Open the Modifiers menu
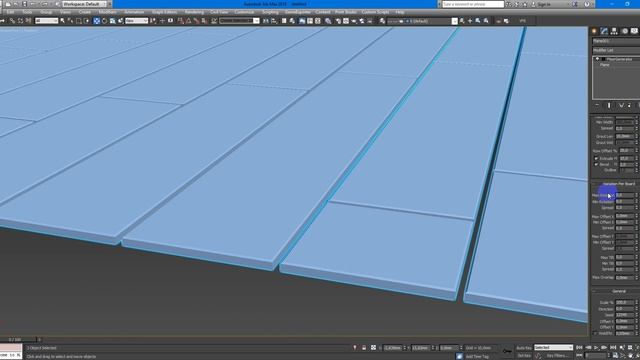This screenshot has height=360, width=640. (107, 12)
